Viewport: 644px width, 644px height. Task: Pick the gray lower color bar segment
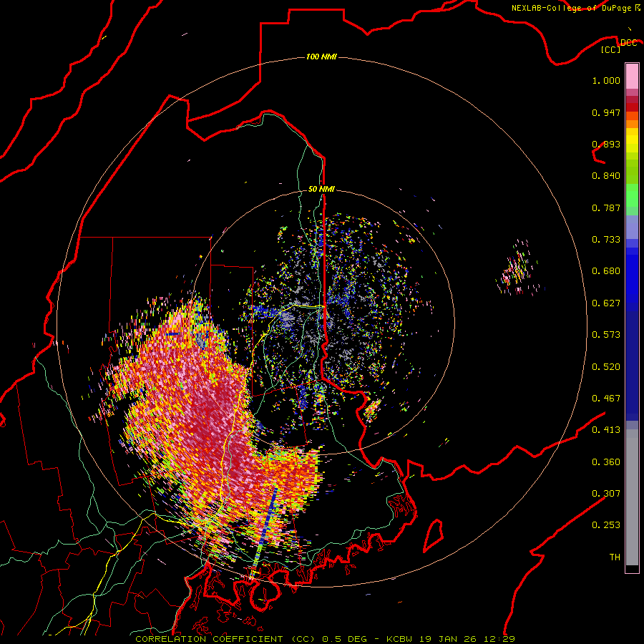click(632, 497)
